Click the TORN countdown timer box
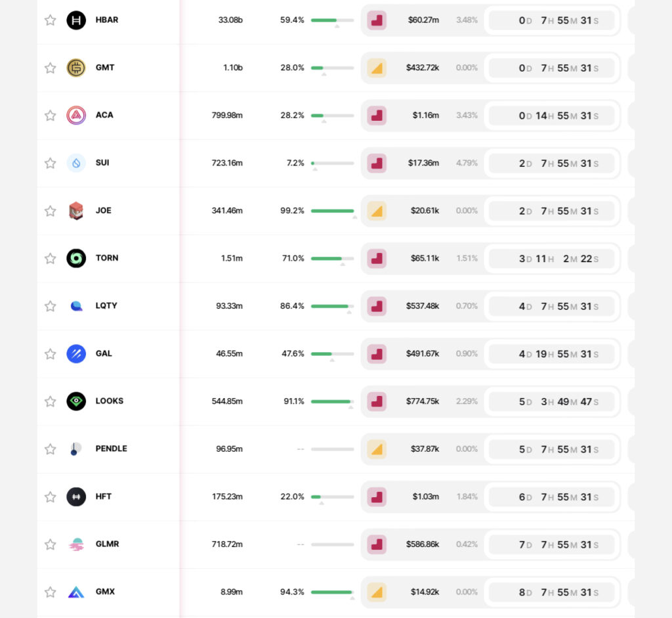The width and height of the screenshot is (672, 618). (551, 259)
